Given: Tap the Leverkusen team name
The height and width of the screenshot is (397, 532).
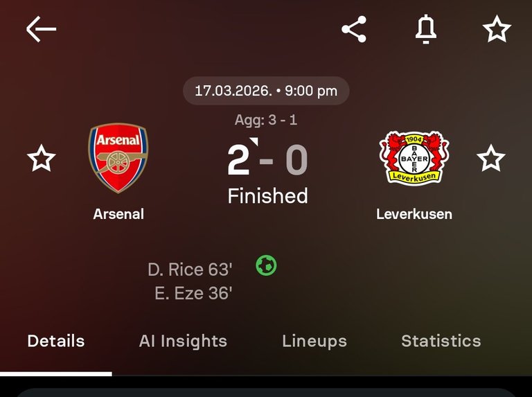Looking at the screenshot, I should tap(414, 214).
